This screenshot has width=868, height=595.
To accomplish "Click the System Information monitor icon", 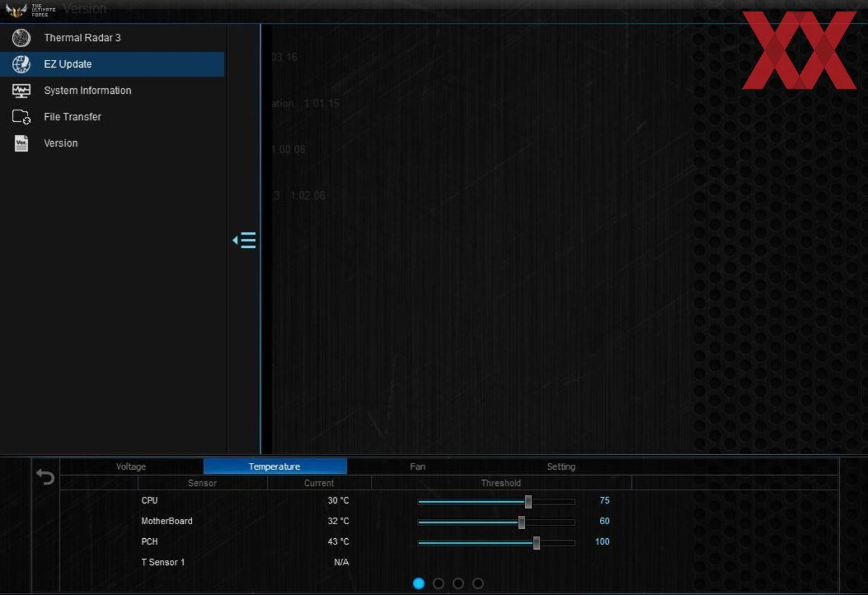I will 21,91.
